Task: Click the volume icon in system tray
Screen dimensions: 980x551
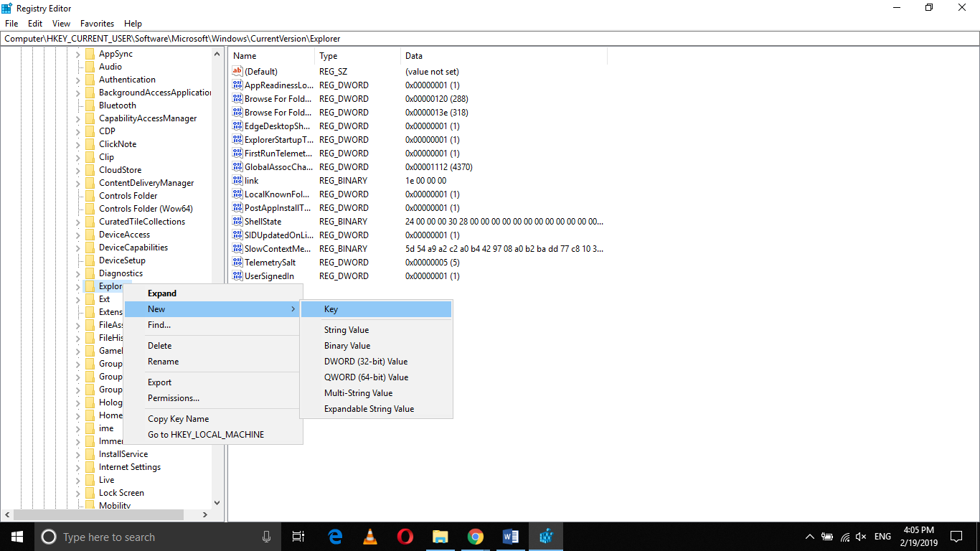Action: point(862,537)
